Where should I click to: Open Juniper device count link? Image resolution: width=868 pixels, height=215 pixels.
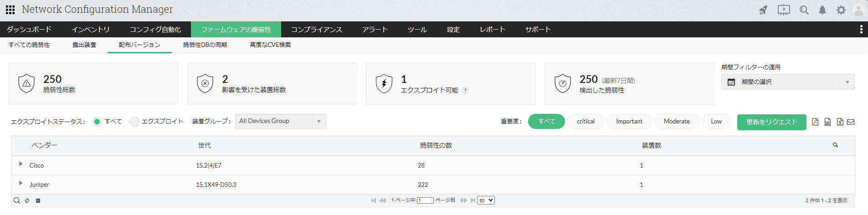[641, 184]
